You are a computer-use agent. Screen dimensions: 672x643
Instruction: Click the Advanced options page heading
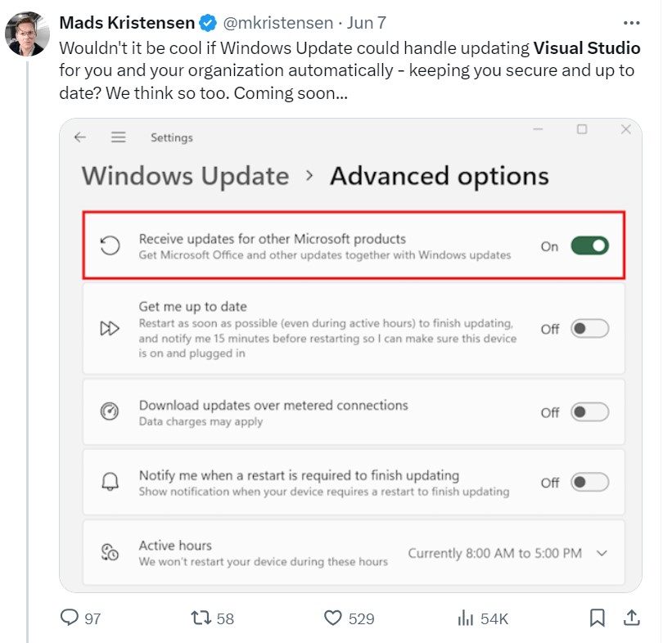point(439,176)
